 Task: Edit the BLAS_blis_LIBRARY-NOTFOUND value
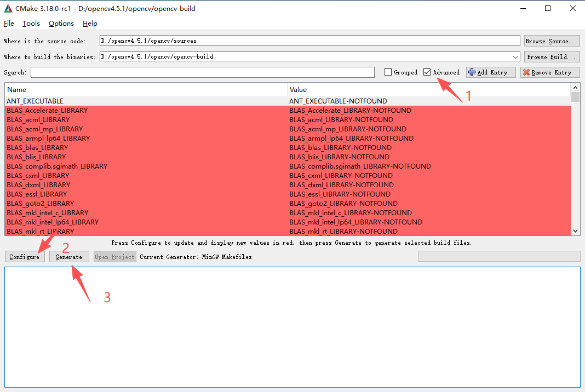(x=339, y=157)
